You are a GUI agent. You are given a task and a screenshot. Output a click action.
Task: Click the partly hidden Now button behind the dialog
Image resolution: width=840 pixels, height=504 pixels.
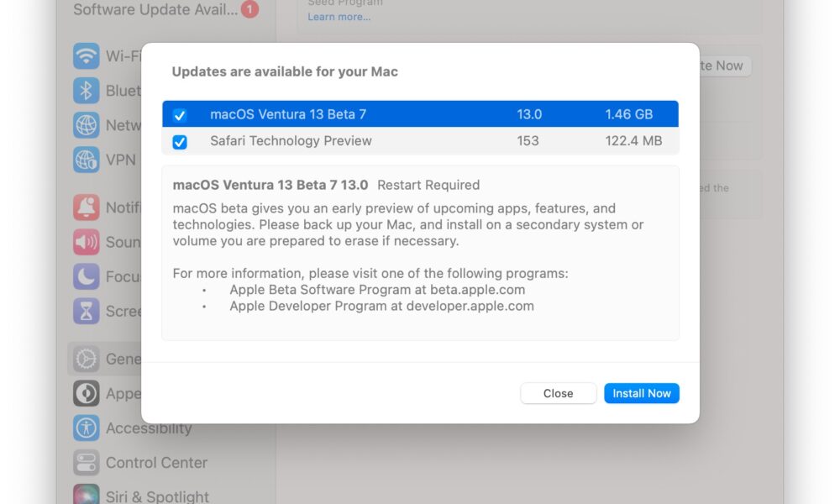click(725, 66)
